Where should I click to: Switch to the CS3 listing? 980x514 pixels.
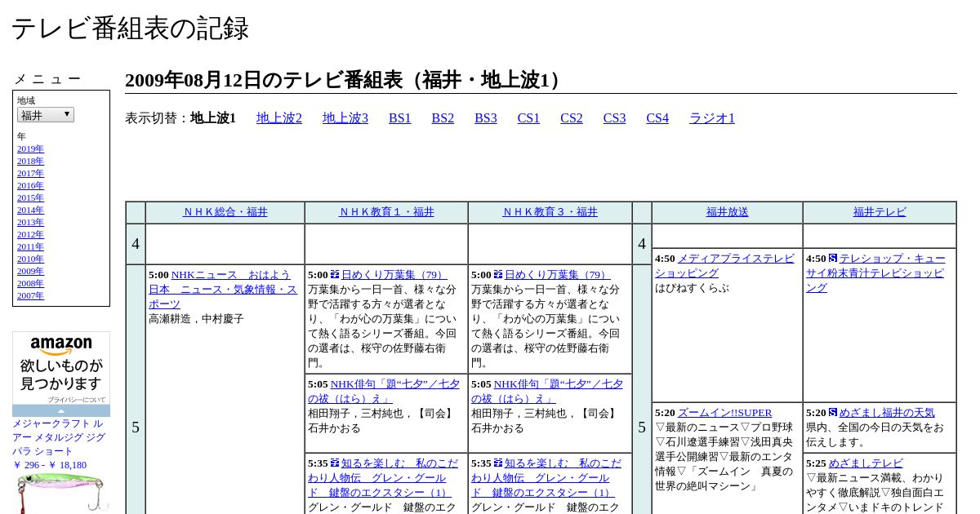coord(614,118)
